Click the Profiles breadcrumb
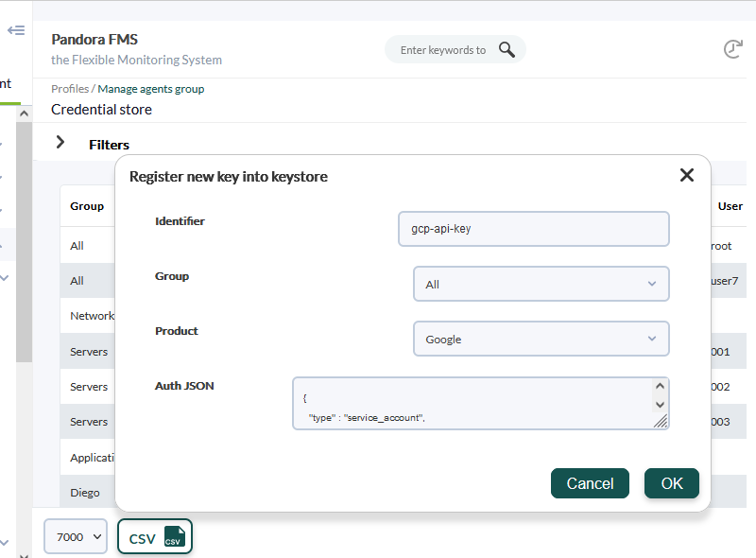This screenshot has width=756, height=558. coord(70,89)
